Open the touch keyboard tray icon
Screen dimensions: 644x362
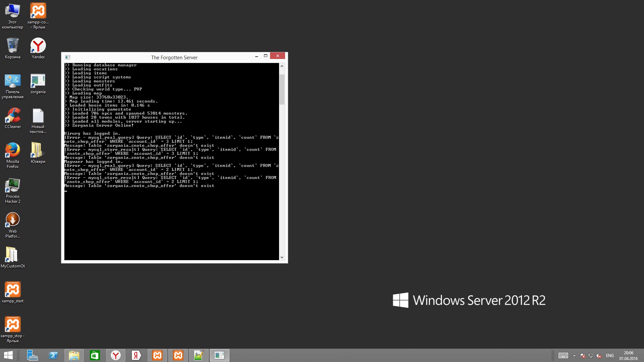[563, 355]
